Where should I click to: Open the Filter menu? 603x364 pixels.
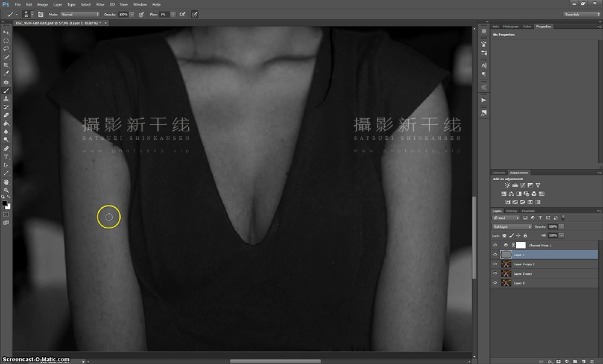click(x=100, y=5)
